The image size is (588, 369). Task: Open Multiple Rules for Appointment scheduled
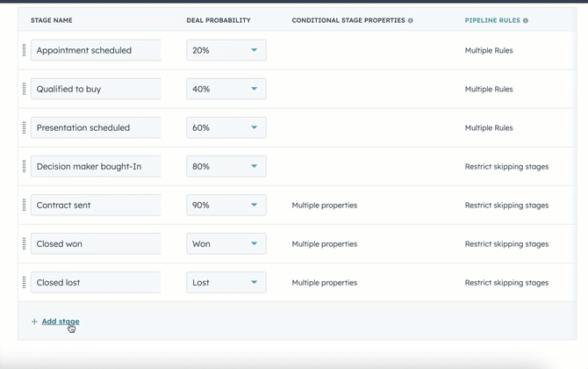[x=489, y=51]
